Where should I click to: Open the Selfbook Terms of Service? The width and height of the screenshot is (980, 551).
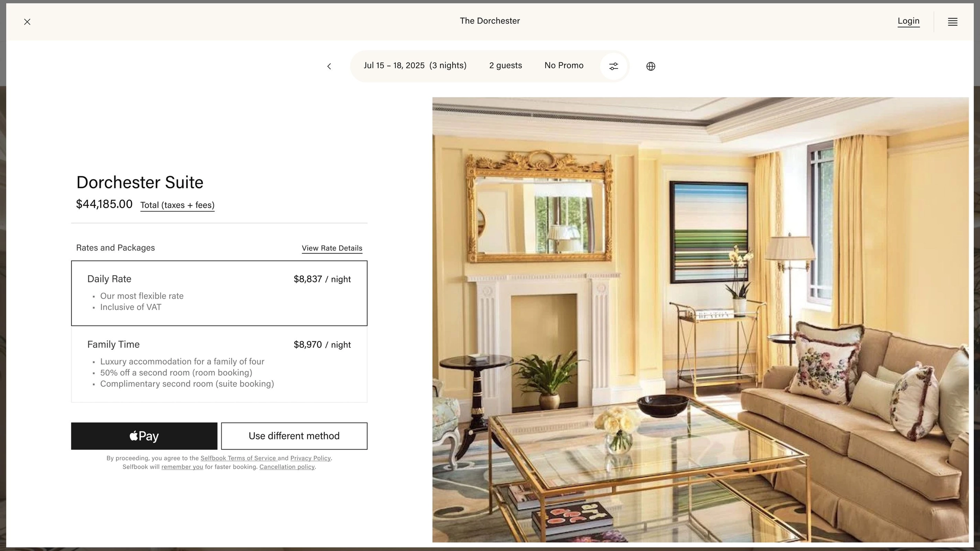tap(239, 458)
